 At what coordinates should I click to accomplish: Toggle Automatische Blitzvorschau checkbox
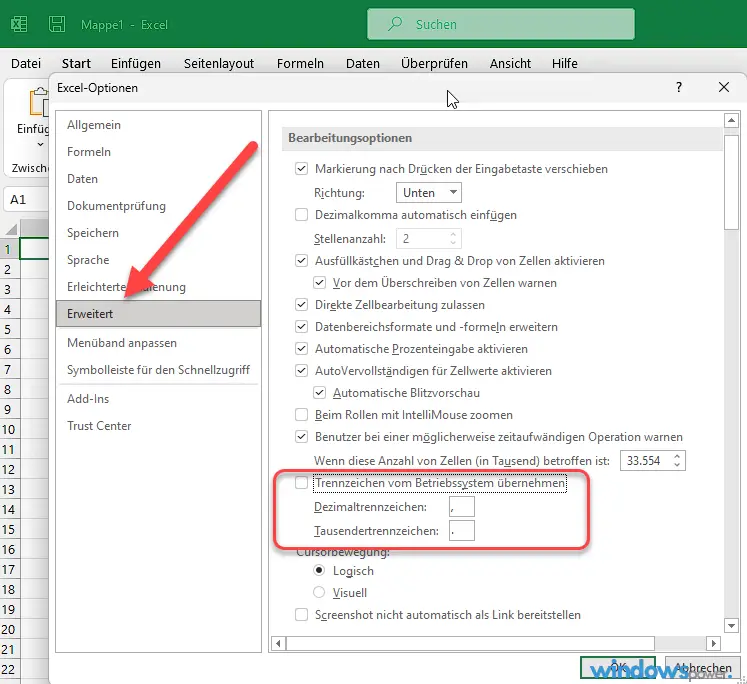[319, 393]
